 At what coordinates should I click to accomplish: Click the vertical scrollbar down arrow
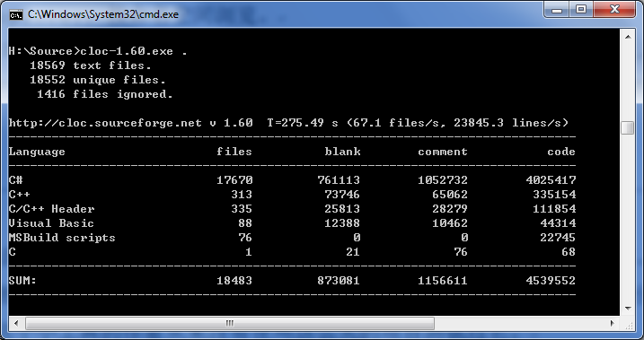pos(628,309)
